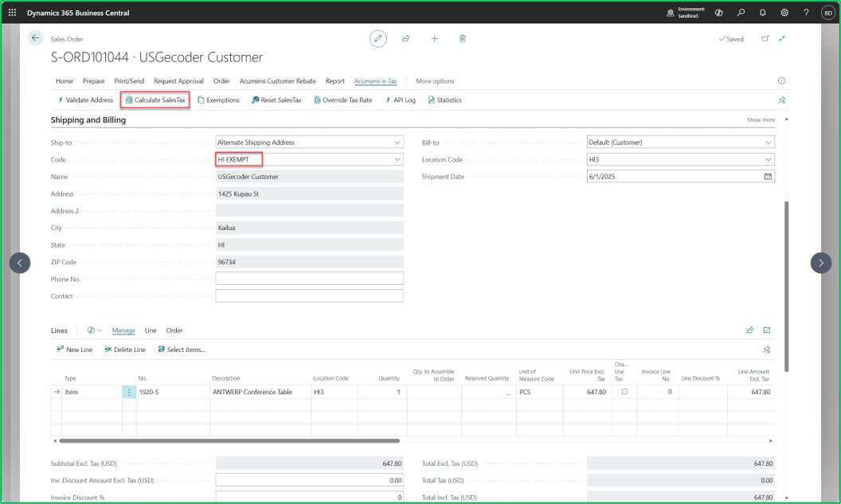Open the Lines Copilot dropdown
Image resolution: width=841 pixels, height=504 pixels.
[95, 330]
